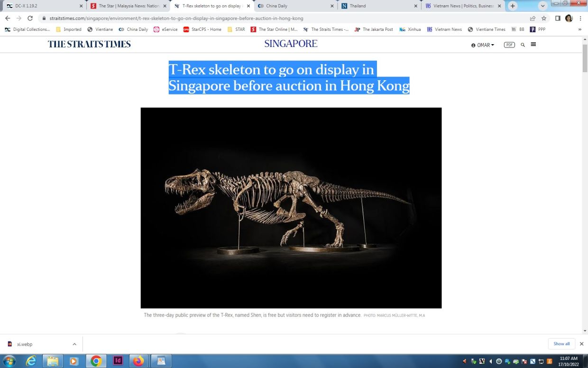Screen dimensions: 588x368
Task: Click the T-Rex skeleton photo
Action: [x=291, y=208]
